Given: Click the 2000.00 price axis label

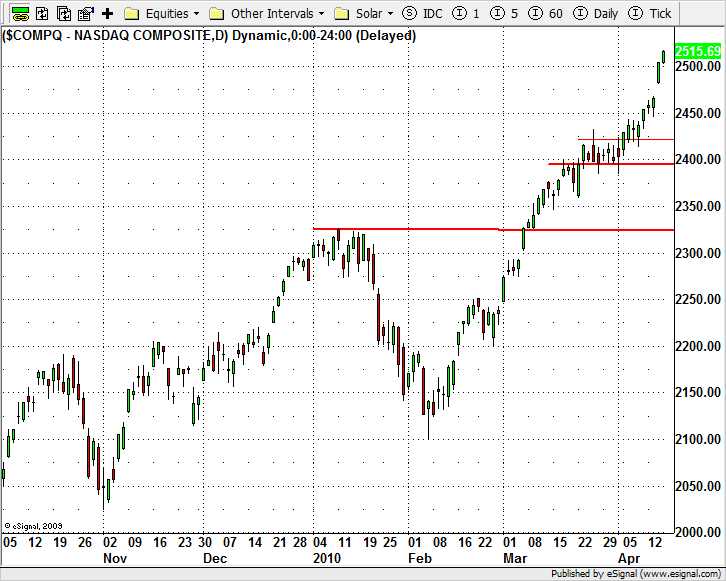Looking at the screenshot, I should pos(698,532).
